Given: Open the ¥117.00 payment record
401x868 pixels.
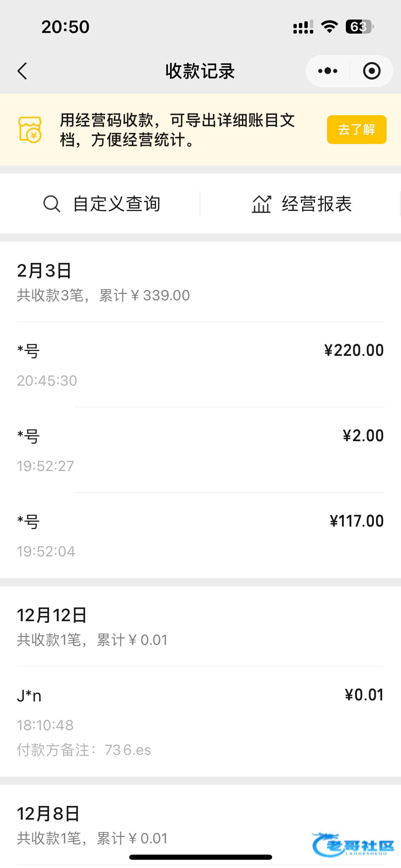Looking at the screenshot, I should pos(200,535).
